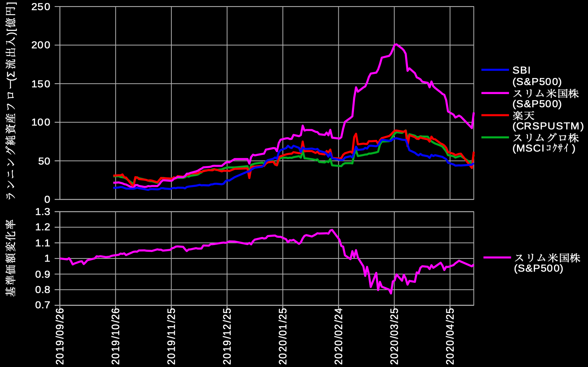The image size is (588, 367).
Task: Click the ランニング純資産フロー y-axis title
Action: (11, 101)
